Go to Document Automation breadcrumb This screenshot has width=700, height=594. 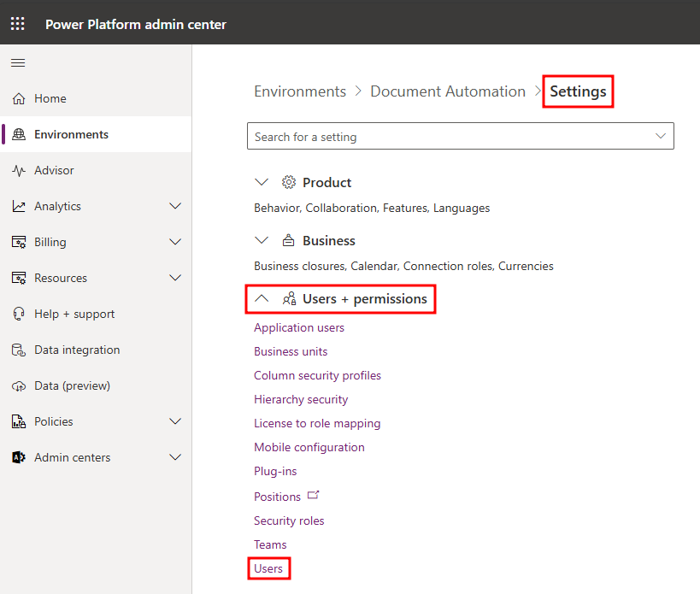pos(448,91)
